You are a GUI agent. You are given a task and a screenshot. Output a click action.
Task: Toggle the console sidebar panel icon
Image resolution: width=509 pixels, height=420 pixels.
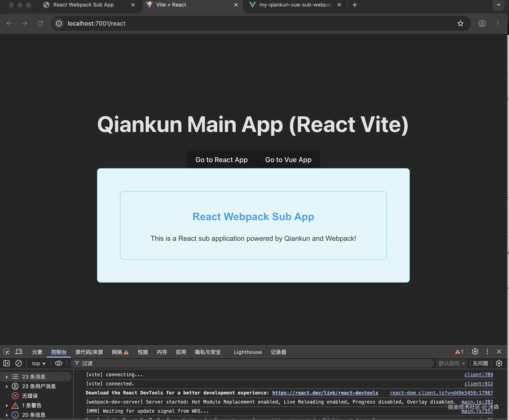[x=6, y=363]
